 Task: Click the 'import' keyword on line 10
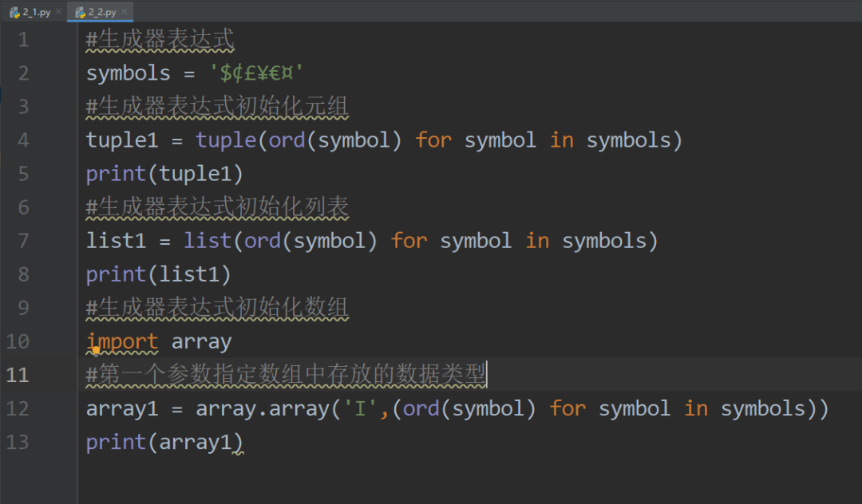click(x=122, y=341)
